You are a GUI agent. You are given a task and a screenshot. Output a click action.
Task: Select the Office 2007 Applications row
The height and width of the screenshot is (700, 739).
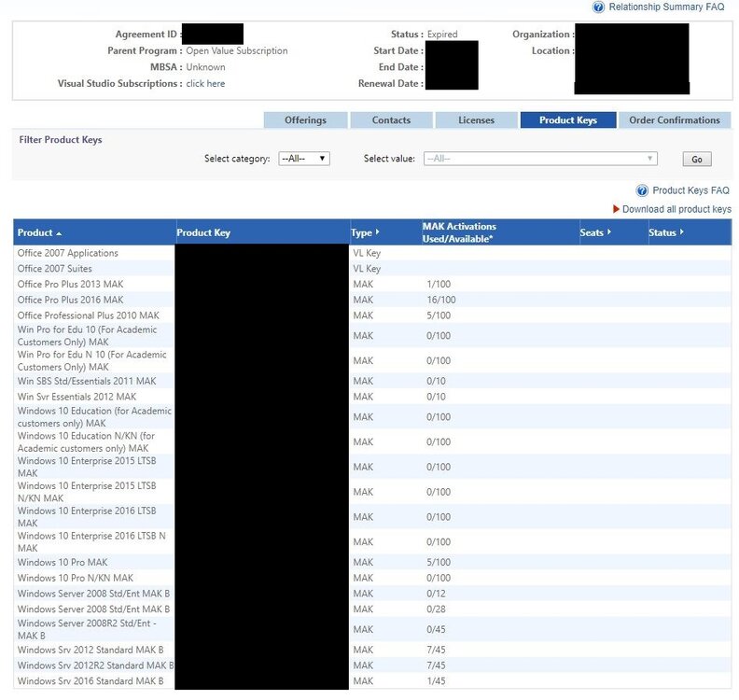coord(372,253)
